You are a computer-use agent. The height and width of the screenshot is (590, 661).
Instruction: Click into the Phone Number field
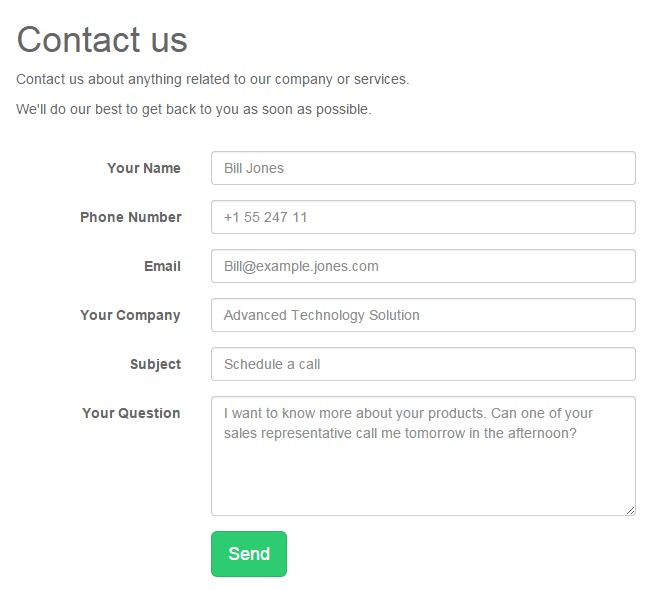pyautogui.click(x=423, y=217)
